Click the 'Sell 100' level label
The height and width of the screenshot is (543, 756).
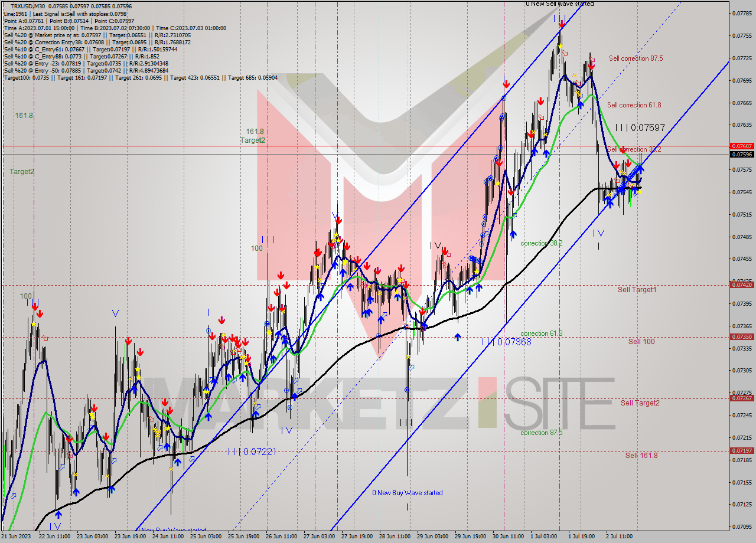pos(641,342)
